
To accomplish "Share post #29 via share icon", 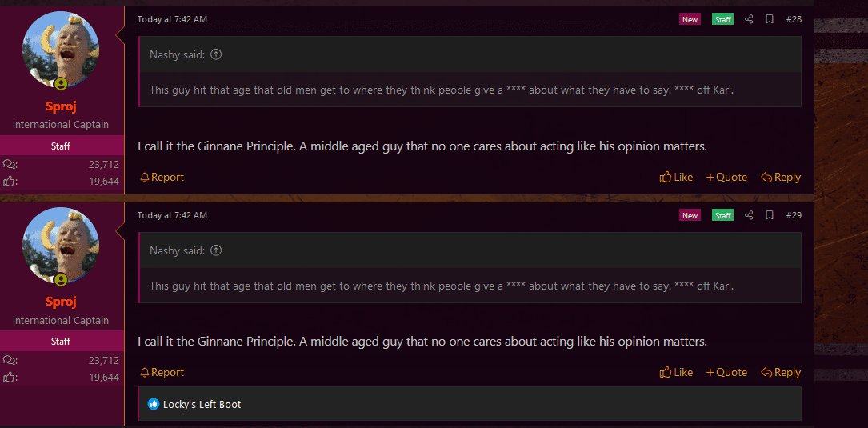I will pos(749,215).
